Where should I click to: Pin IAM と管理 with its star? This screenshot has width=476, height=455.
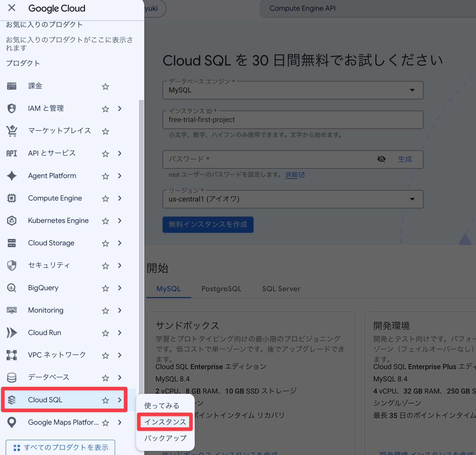[105, 109]
